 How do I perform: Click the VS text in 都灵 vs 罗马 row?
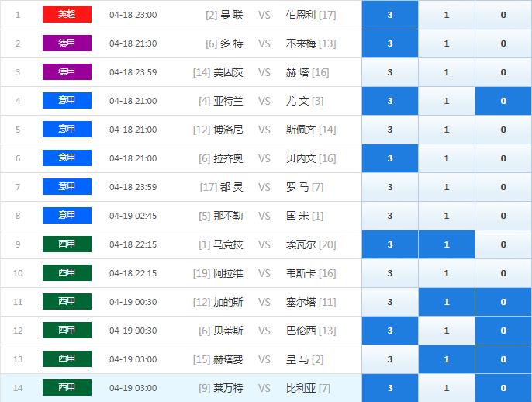[x=264, y=187]
